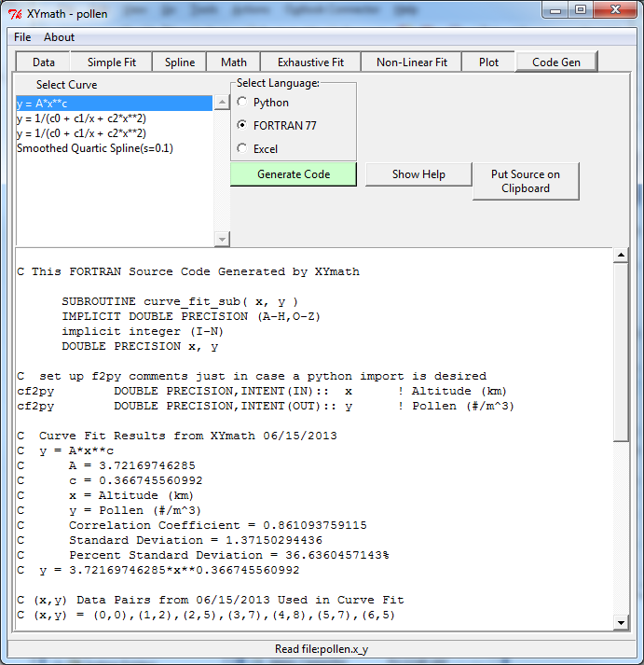Screen dimensions: 644x665
Task: Click the Show Help button
Action: pyautogui.click(x=418, y=174)
